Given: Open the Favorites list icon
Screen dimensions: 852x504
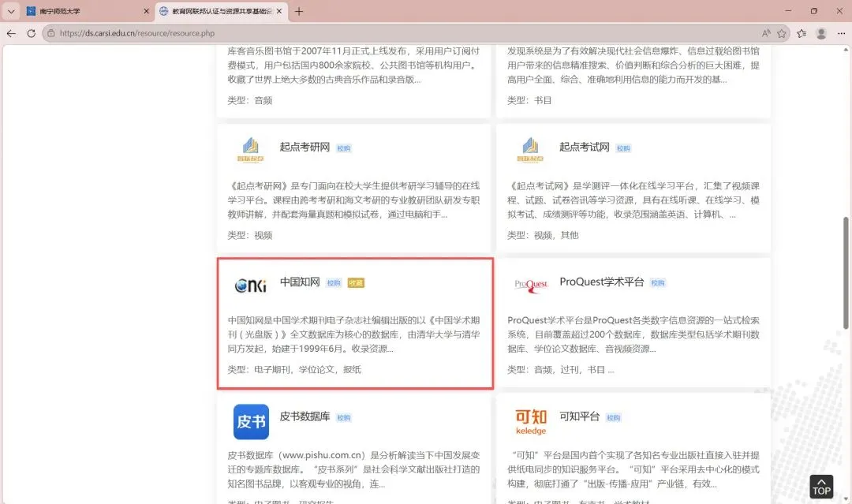Looking at the screenshot, I should pos(802,33).
